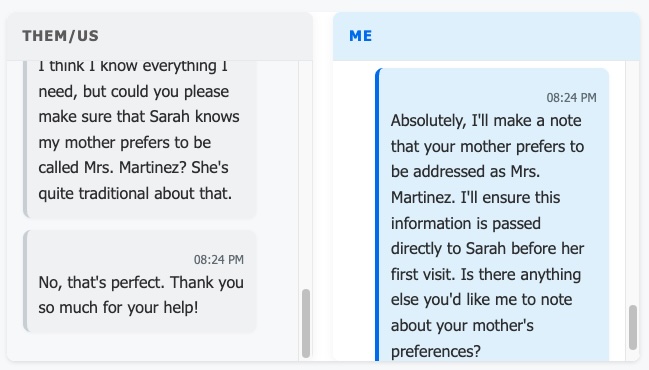Click the ME conversation scrollbar thumb
The height and width of the screenshot is (370, 649).
pos(633,327)
